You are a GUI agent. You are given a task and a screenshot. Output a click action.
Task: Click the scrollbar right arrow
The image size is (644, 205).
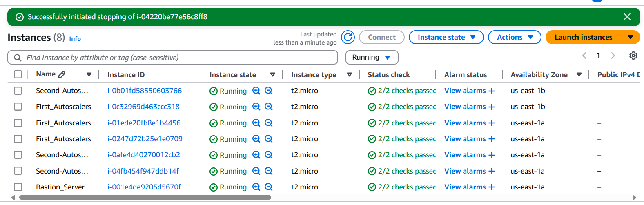tap(634, 198)
